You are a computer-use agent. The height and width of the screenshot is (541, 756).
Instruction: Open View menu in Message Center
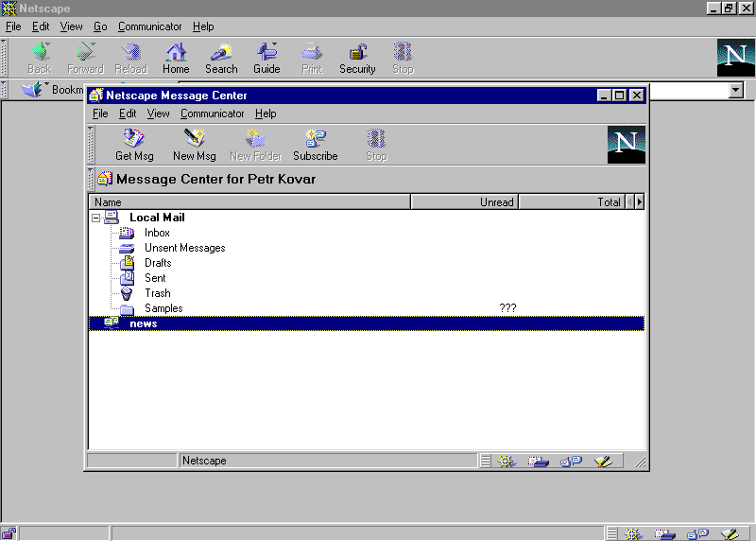[158, 113]
